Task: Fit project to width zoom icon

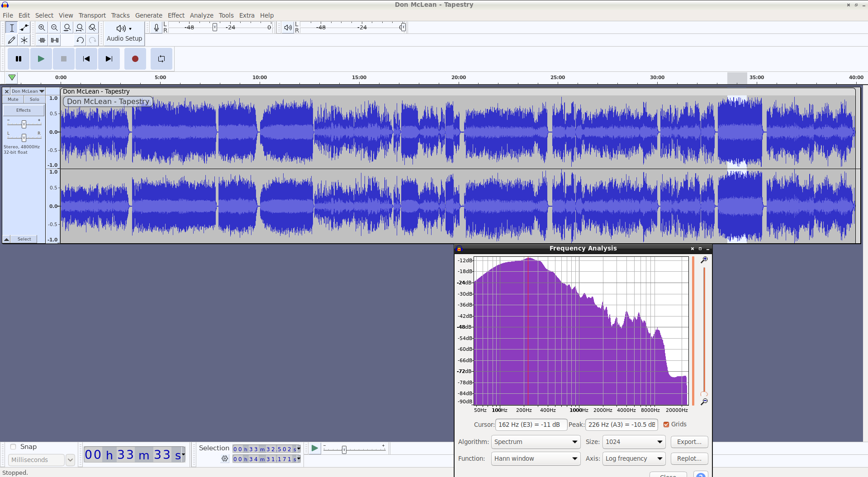Action: [x=80, y=28]
